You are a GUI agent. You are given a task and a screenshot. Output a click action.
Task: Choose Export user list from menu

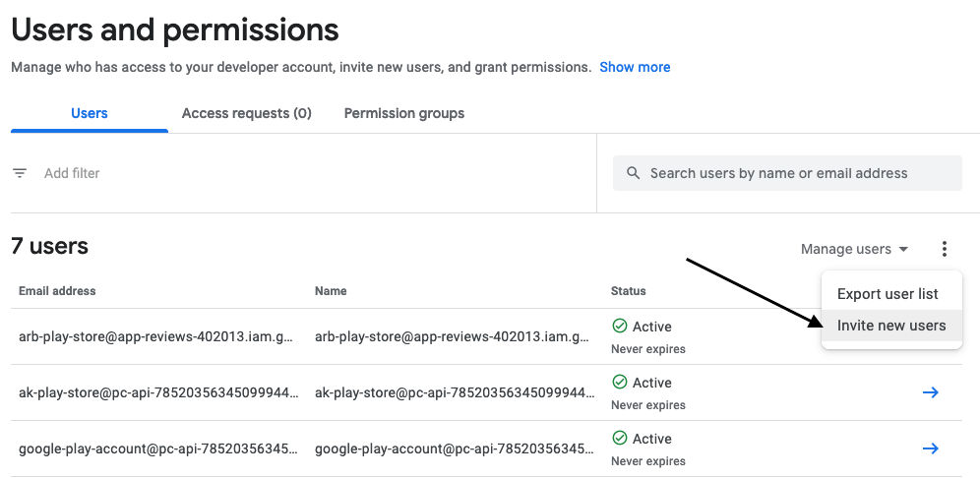coord(888,294)
